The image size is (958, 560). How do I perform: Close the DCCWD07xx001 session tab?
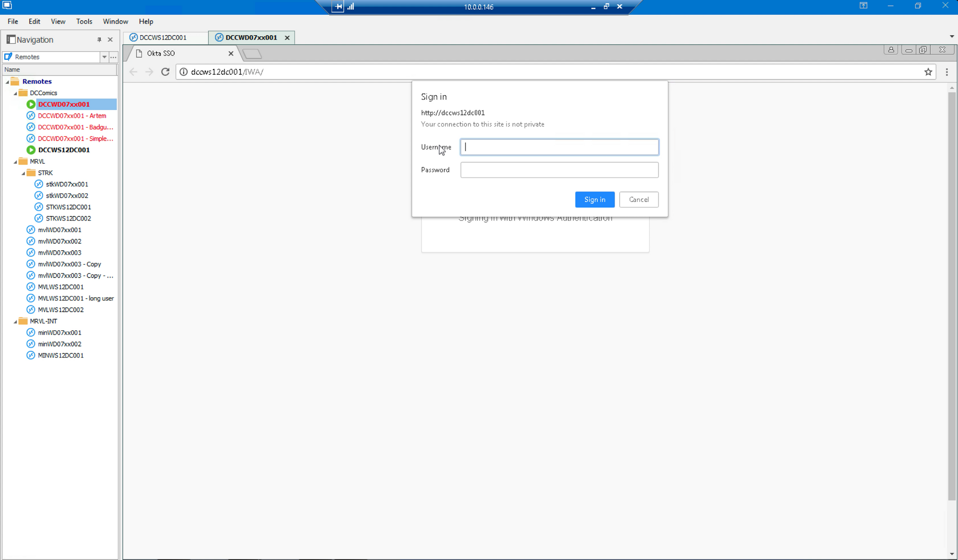coord(287,38)
